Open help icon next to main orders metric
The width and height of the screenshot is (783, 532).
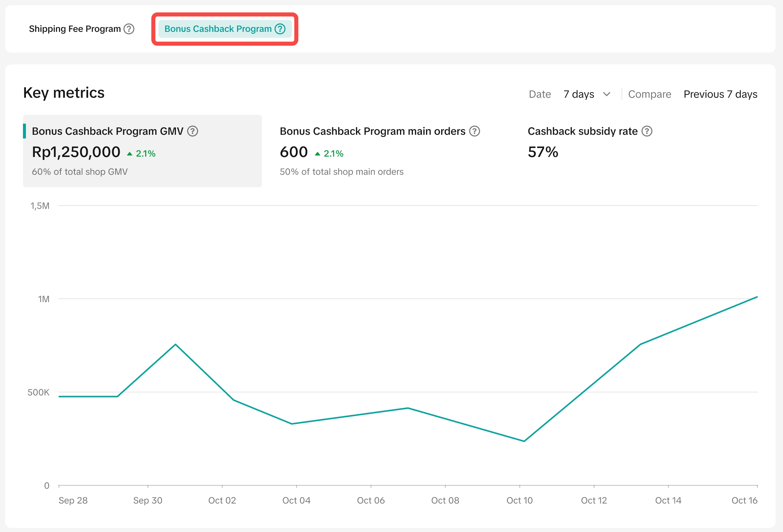[474, 131]
